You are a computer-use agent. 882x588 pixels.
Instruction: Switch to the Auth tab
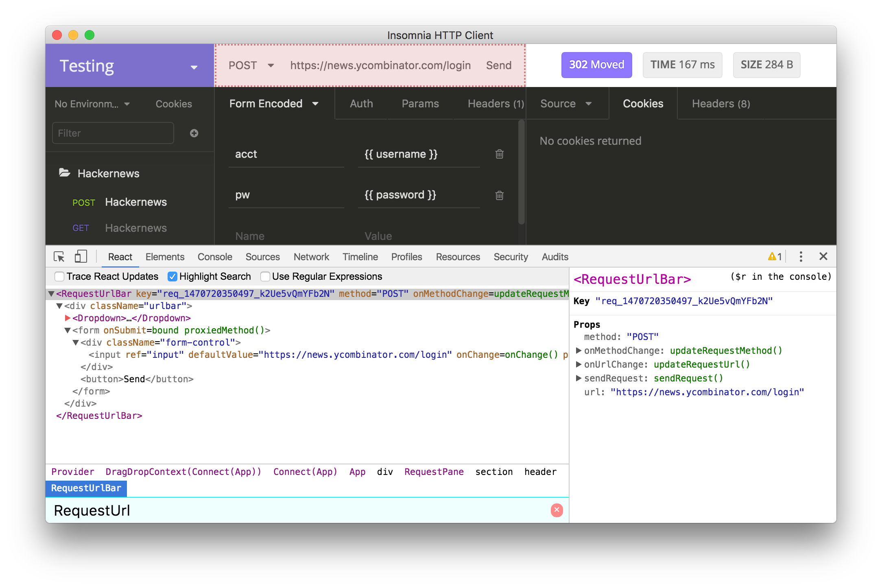(361, 104)
